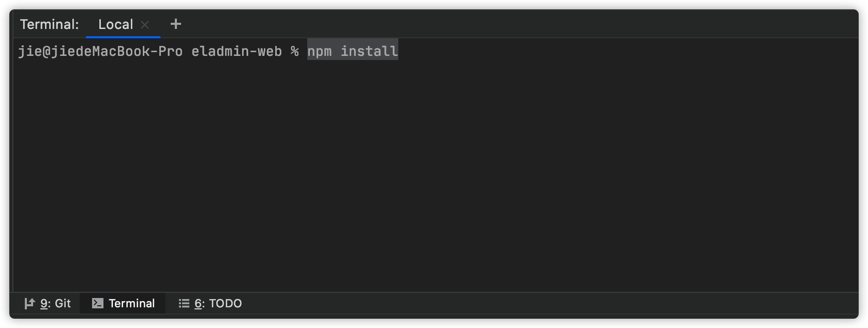Screen dimensions: 868x328
Task: Click the TODO list icon
Action: point(184,303)
